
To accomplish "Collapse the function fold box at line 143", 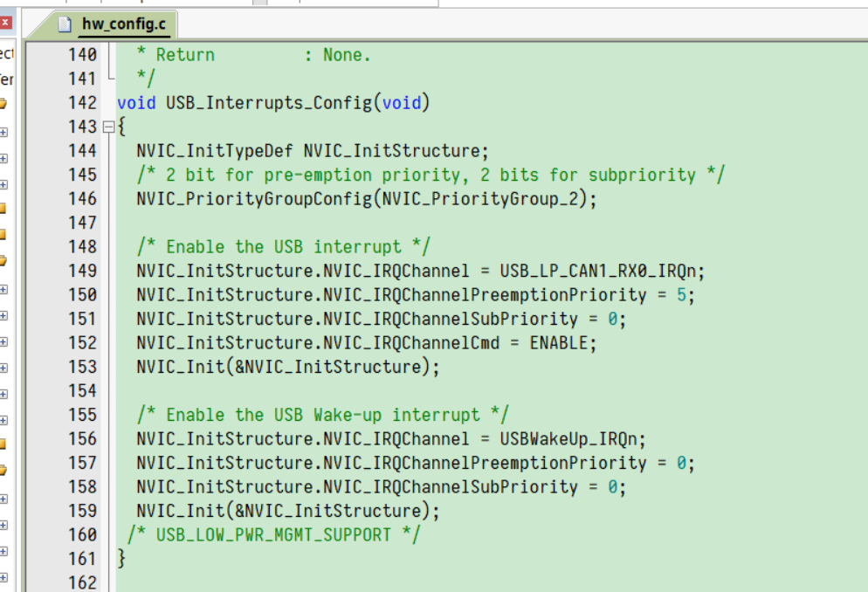I will (x=107, y=127).
